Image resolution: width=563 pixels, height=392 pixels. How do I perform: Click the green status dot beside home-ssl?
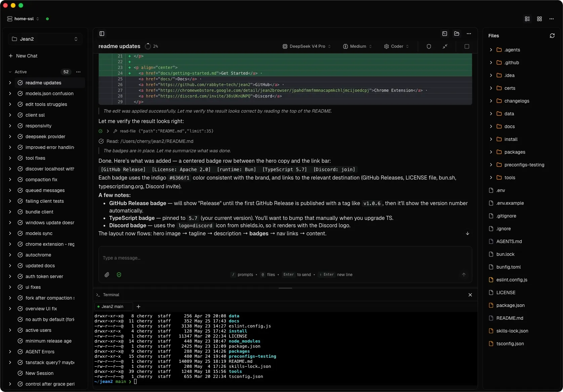(x=47, y=19)
